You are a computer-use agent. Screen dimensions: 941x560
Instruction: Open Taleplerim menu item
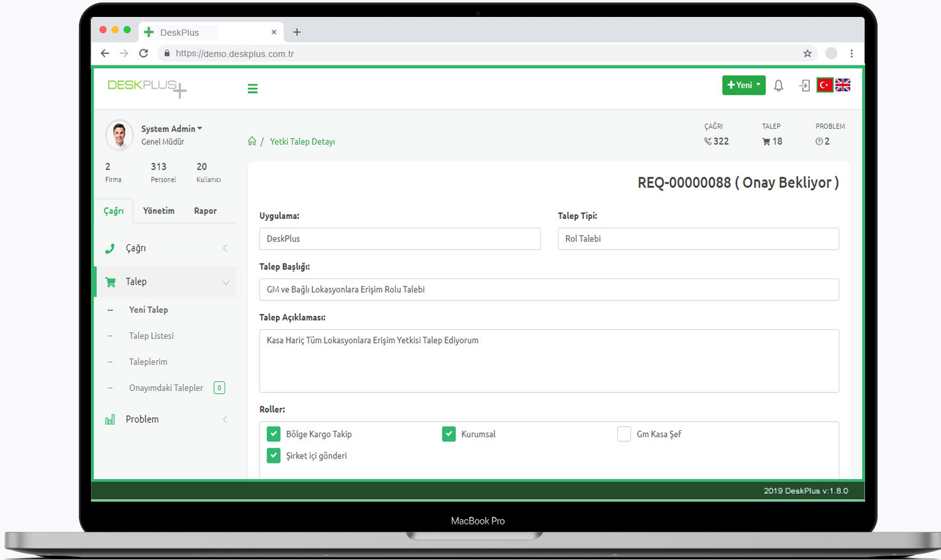(x=148, y=362)
